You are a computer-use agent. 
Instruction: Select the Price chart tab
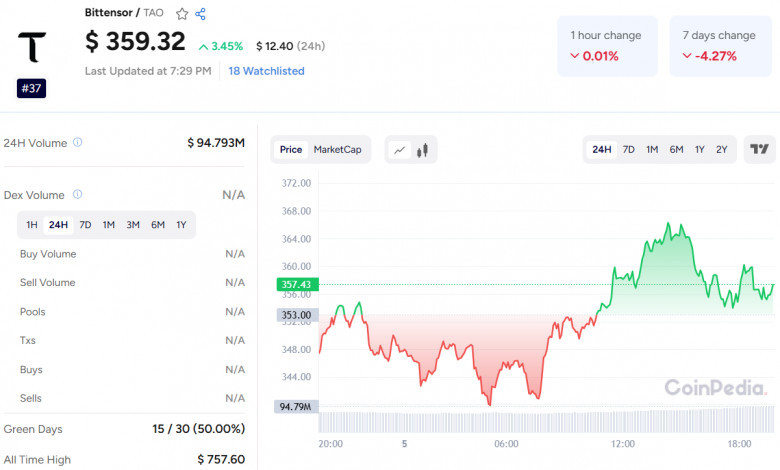click(x=291, y=150)
